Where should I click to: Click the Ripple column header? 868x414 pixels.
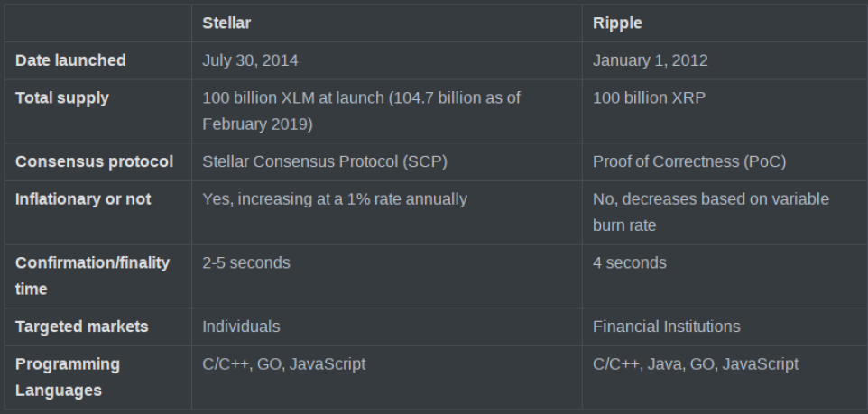[x=617, y=23]
